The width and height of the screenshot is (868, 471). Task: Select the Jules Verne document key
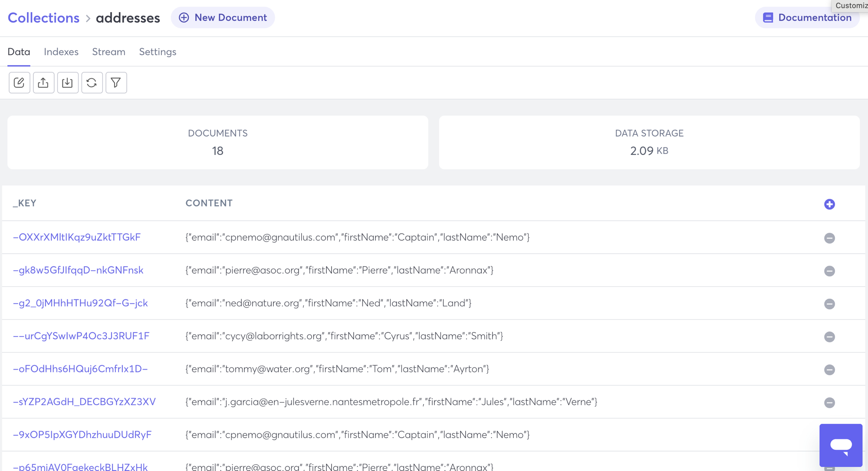84,402
